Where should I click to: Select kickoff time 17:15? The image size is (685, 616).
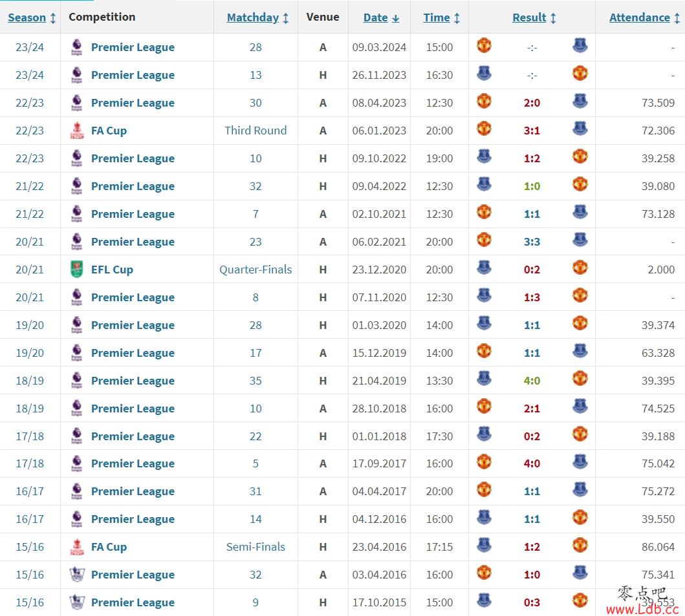(x=439, y=547)
